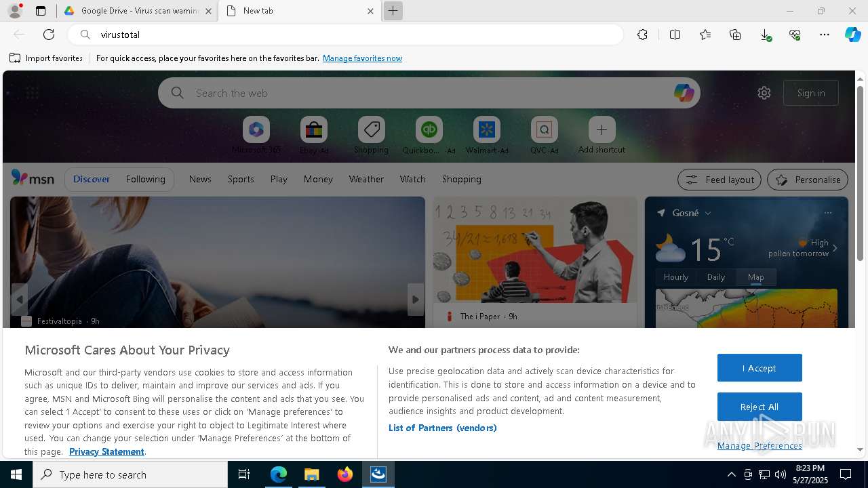Open the Feed layout options
This screenshot has width=868, height=488.
tap(719, 180)
